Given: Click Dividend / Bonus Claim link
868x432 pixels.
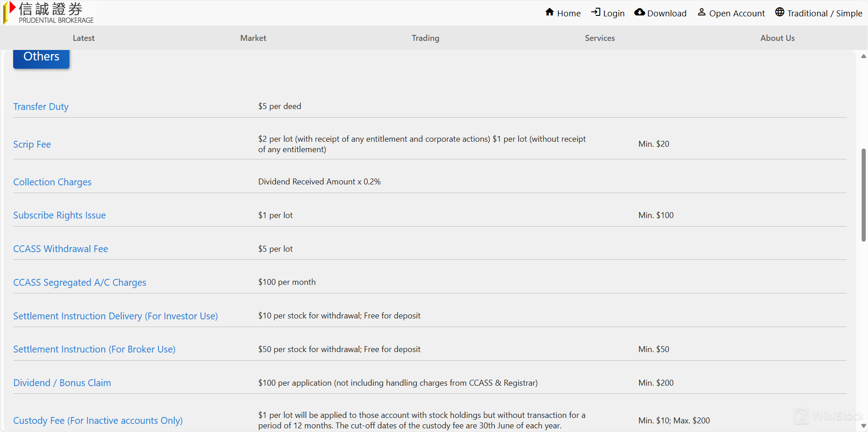Looking at the screenshot, I should pyautogui.click(x=62, y=383).
